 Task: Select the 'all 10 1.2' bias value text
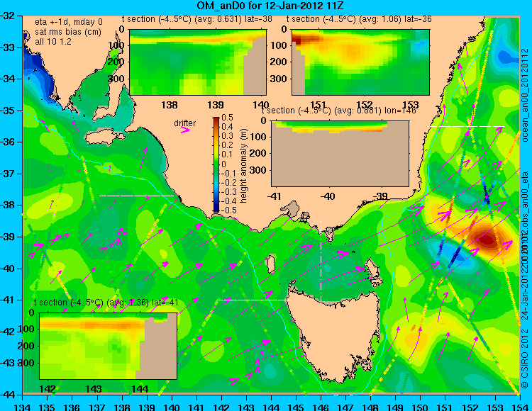(53, 42)
